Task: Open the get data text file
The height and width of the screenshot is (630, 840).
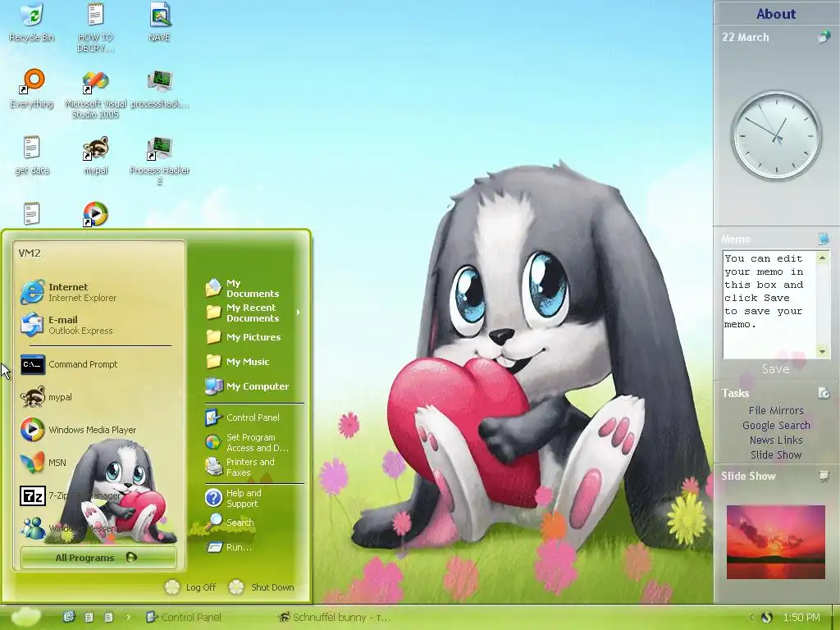Action: 32,155
